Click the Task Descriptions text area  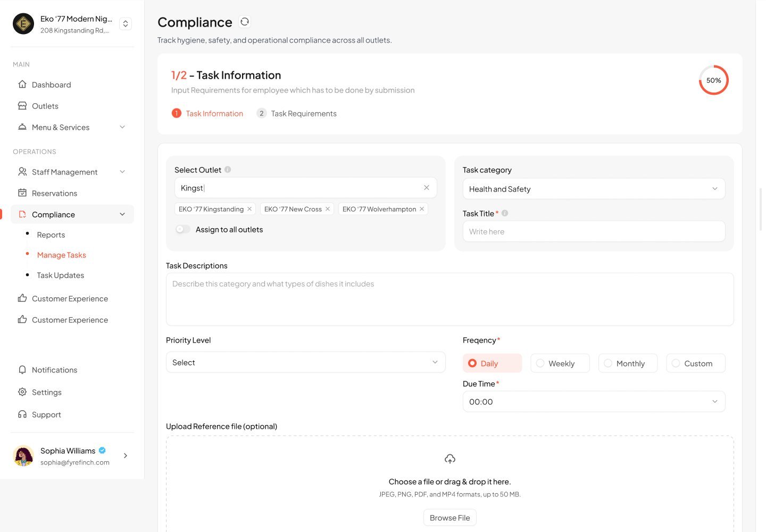pyautogui.click(x=450, y=300)
